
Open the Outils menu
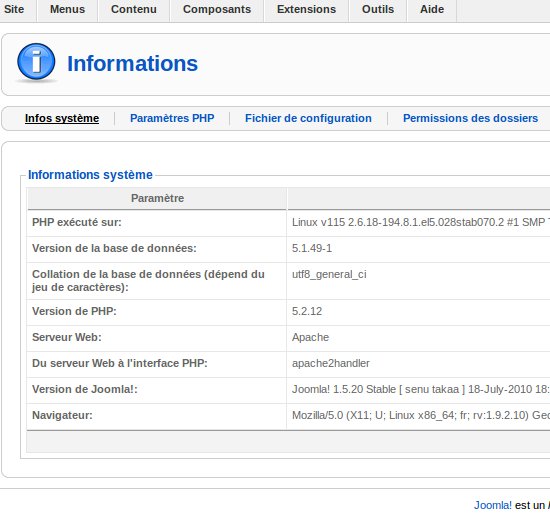(378, 9)
